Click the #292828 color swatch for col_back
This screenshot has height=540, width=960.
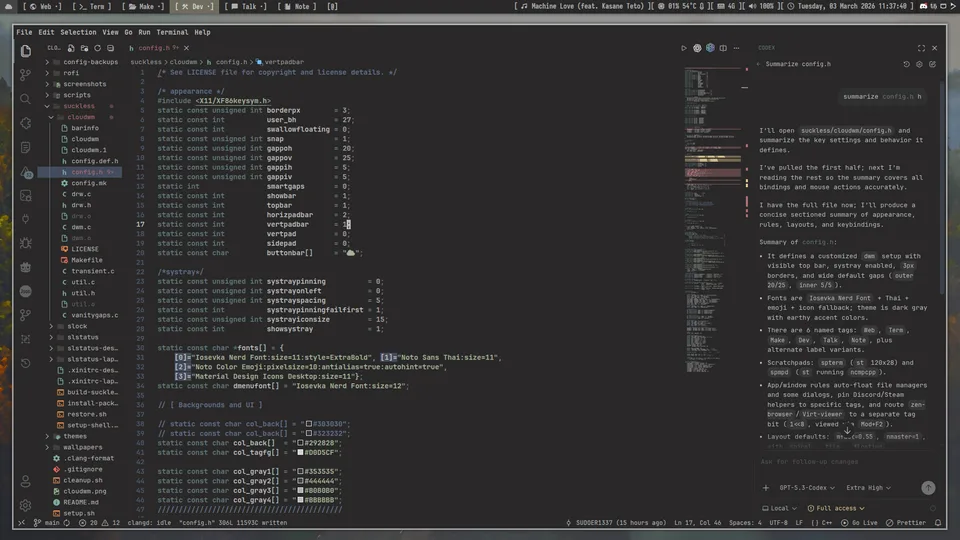[301, 443]
